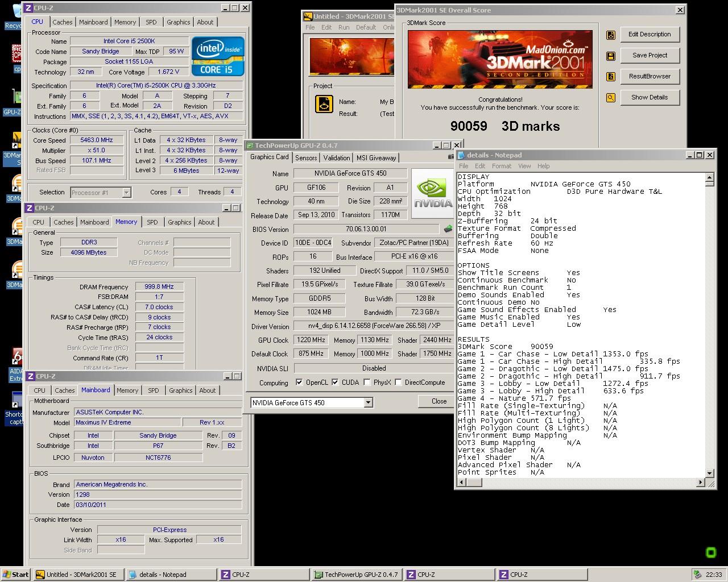
Task: Open the Caches tab in top CPU-Z window
Action: [x=63, y=22]
